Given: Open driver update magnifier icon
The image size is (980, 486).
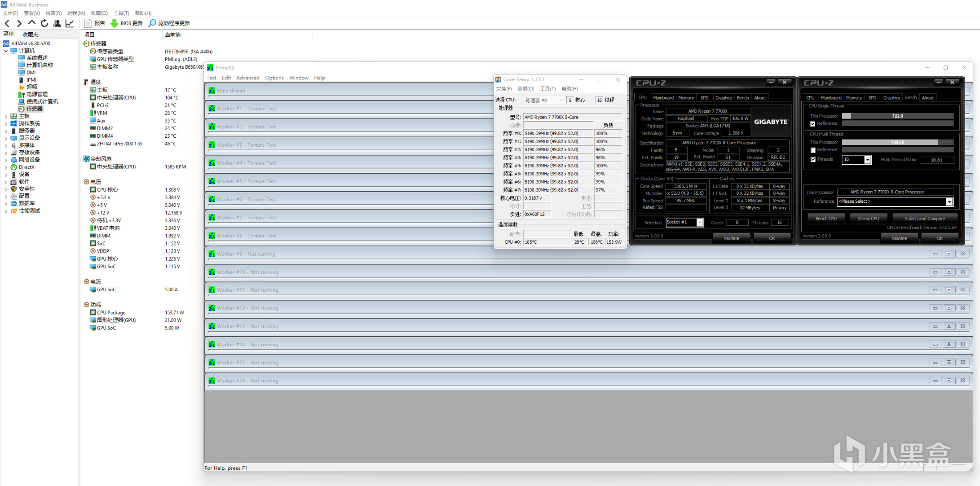Looking at the screenshot, I should pyautogui.click(x=152, y=23).
